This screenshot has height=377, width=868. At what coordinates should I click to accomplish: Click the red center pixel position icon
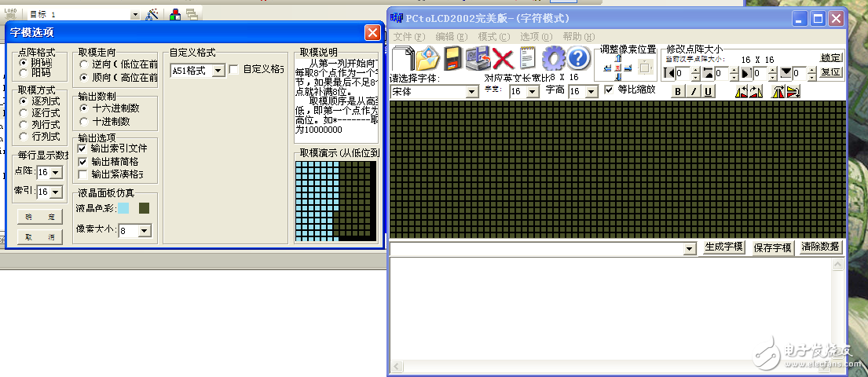click(617, 68)
